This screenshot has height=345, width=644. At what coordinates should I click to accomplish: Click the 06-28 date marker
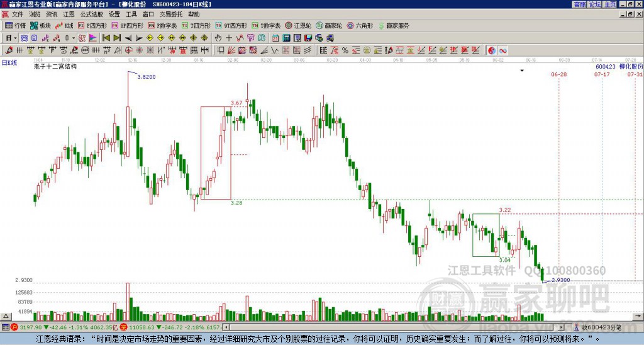coord(558,74)
